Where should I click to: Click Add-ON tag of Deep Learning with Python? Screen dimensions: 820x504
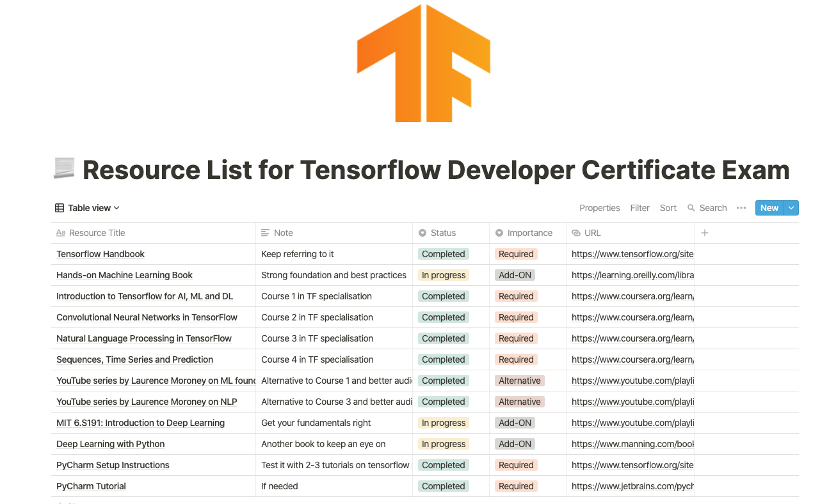coord(515,444)
